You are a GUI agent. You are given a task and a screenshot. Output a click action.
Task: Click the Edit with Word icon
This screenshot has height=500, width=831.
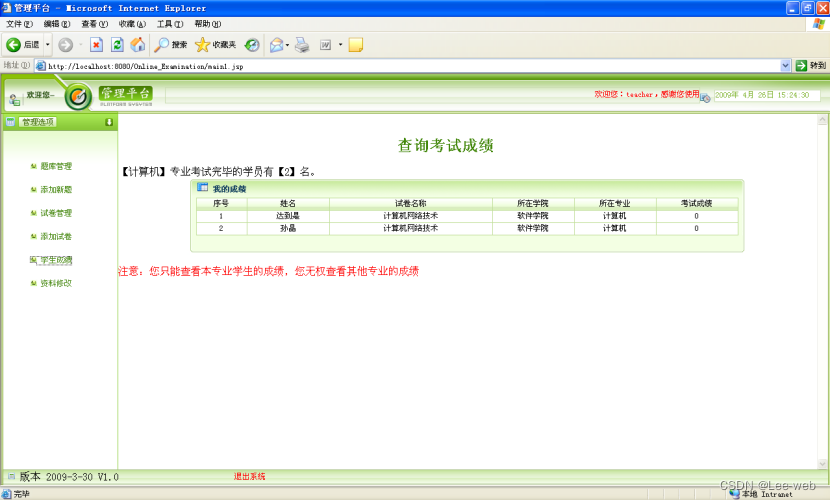[x=325, y=45]
